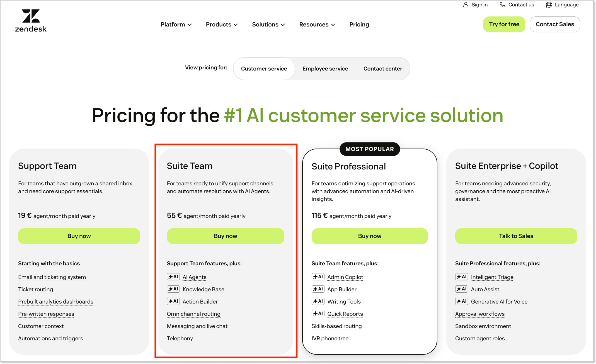This screenshot has height=364, width=596.
Task: Open the Products nav menu label
Action: (x=219, y=25)
